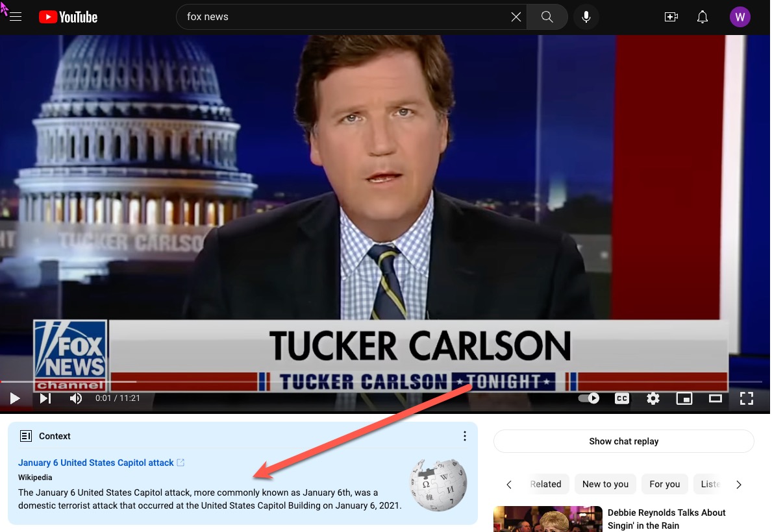Seek on the video progress bar

(x=382, y=381)
